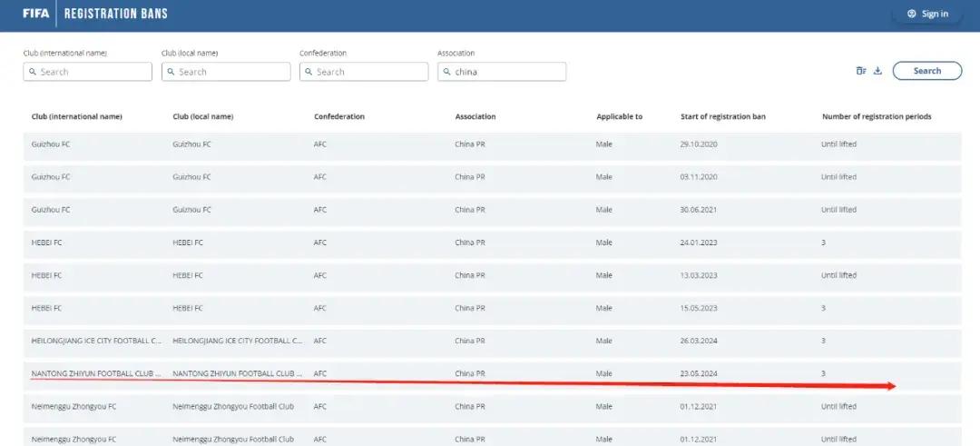Sort by Start of registration ban column
Viewport: 980px width, 446px height.
pyautogui.click(x=722, y=116)
